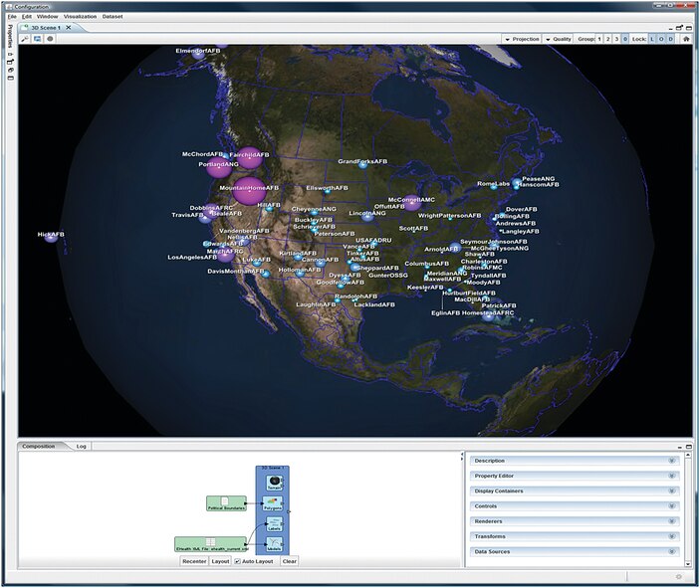The height and width of the screenshot is (588, 700).
Task: Toggle the Auto Layout checkbox
Action: [x=238, y=561]
